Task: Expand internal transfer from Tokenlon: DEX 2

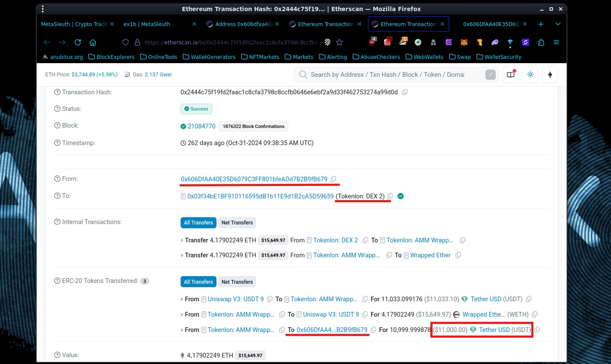Action: tap(182, 241)
